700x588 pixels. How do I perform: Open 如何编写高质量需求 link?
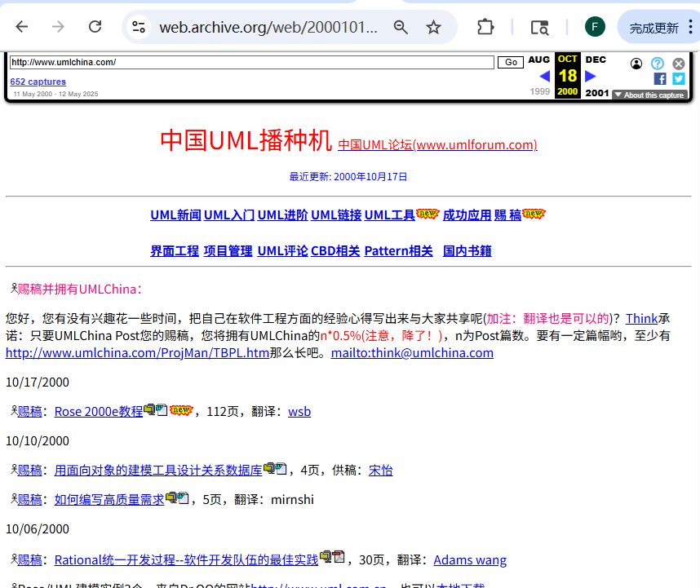pyautogui.click(x=109, y=500)
